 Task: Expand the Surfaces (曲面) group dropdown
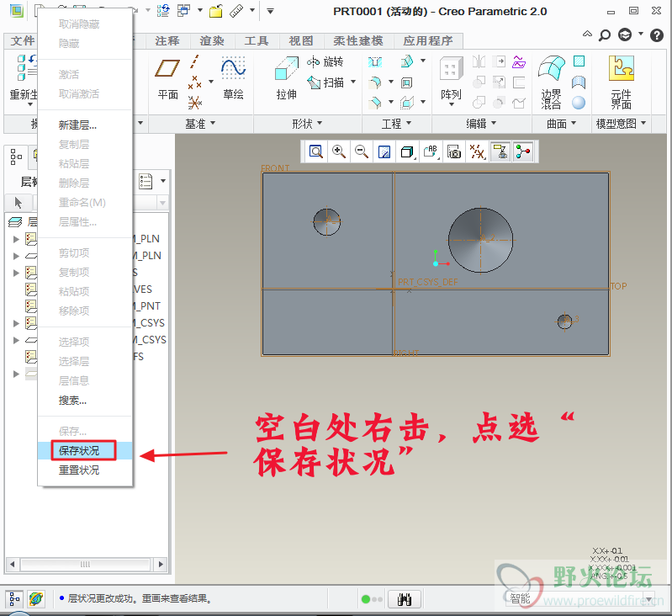click(x=562, y=124)
